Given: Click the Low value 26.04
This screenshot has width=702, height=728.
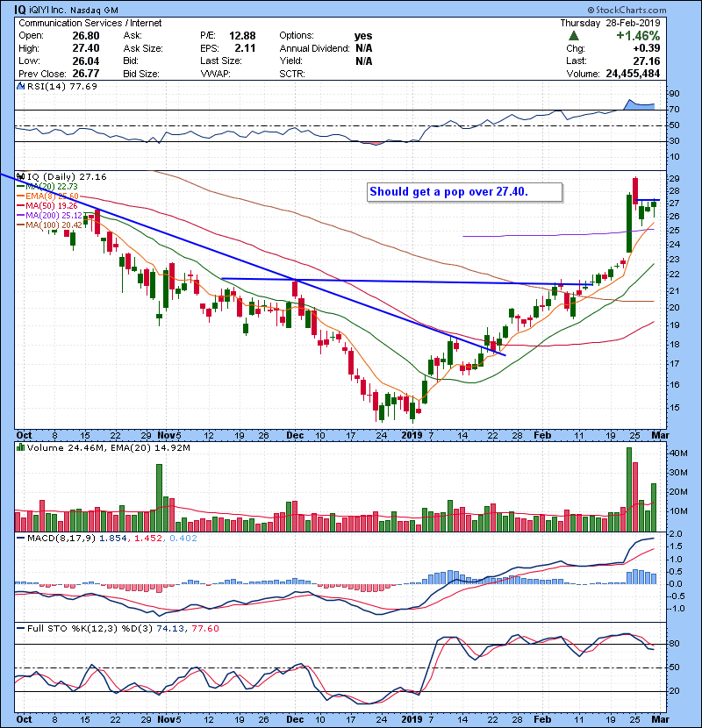Looking at the screenshot, I should click(x=86, y=61).
